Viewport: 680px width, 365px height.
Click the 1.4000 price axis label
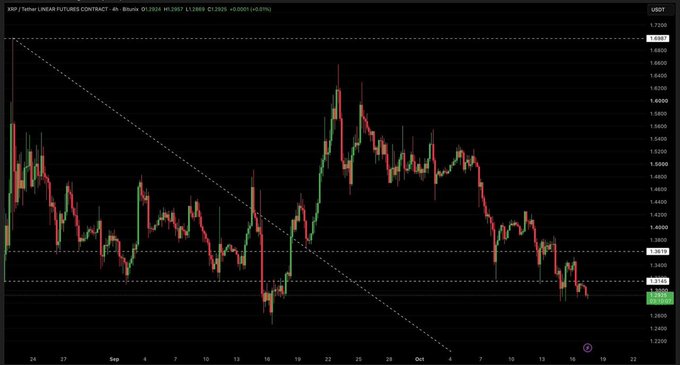point(658,228)
